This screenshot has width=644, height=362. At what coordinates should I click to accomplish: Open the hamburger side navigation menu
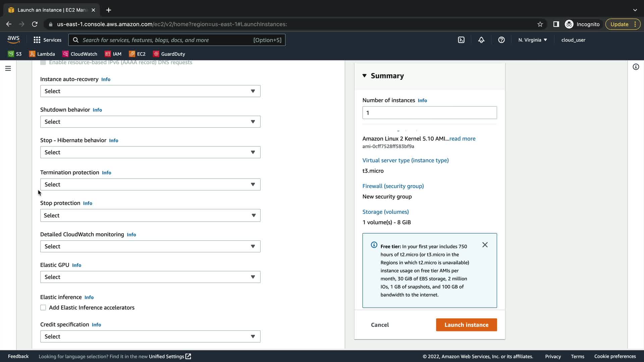pos(8,68)
